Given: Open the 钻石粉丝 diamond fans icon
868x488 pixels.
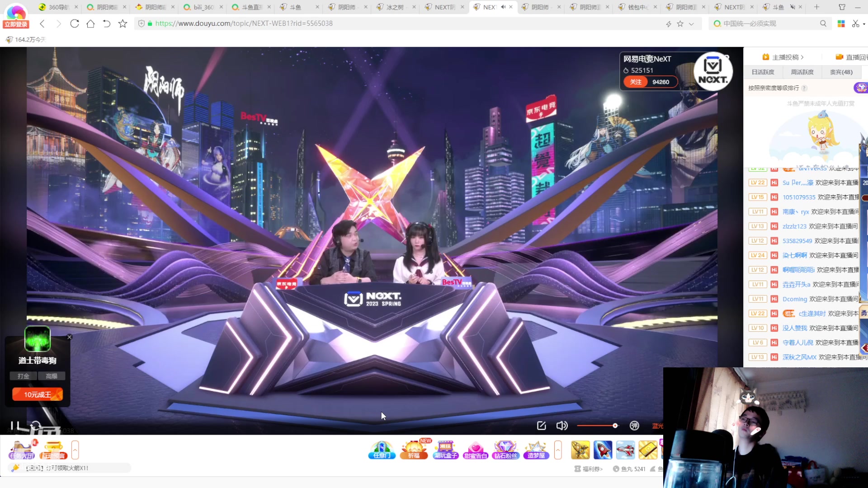Looking at the screenshot, I should 505,450.
